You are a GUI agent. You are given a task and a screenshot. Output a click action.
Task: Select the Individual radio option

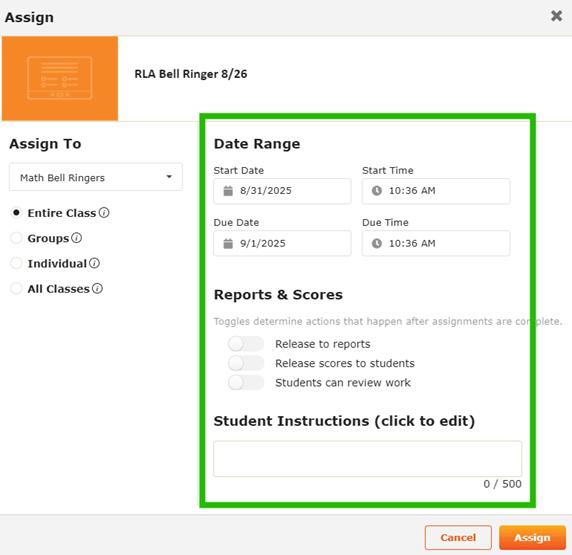click(16, 263)
